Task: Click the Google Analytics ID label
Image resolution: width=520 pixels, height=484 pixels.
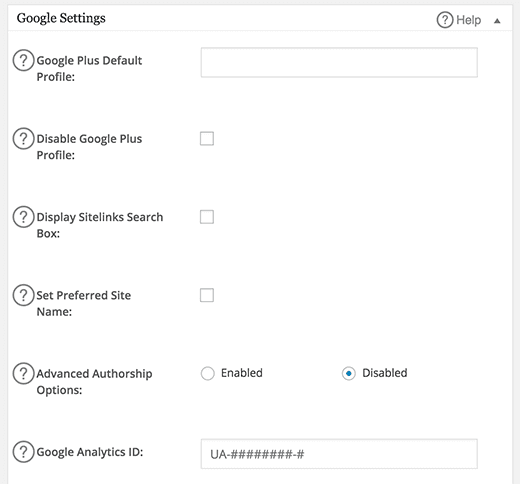Action: 90,452
